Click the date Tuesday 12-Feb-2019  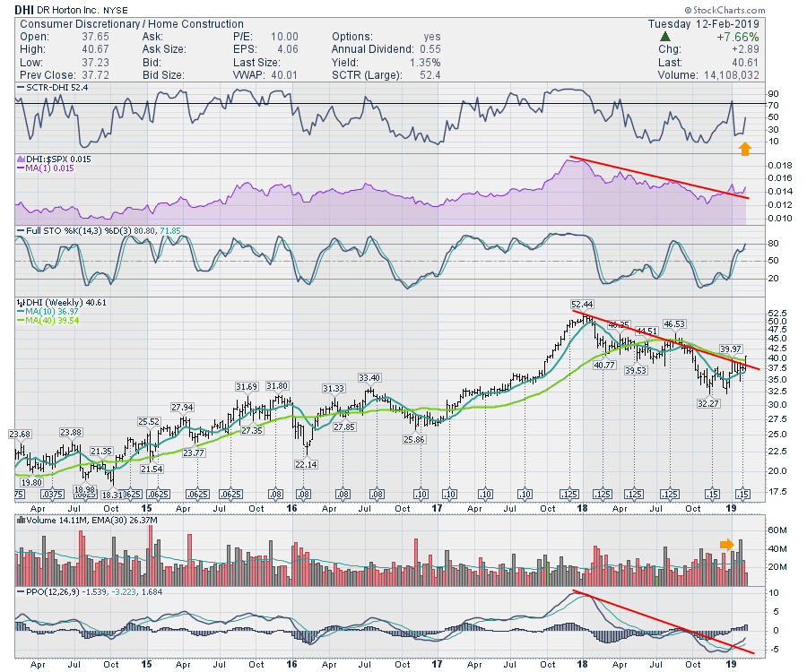704,24
